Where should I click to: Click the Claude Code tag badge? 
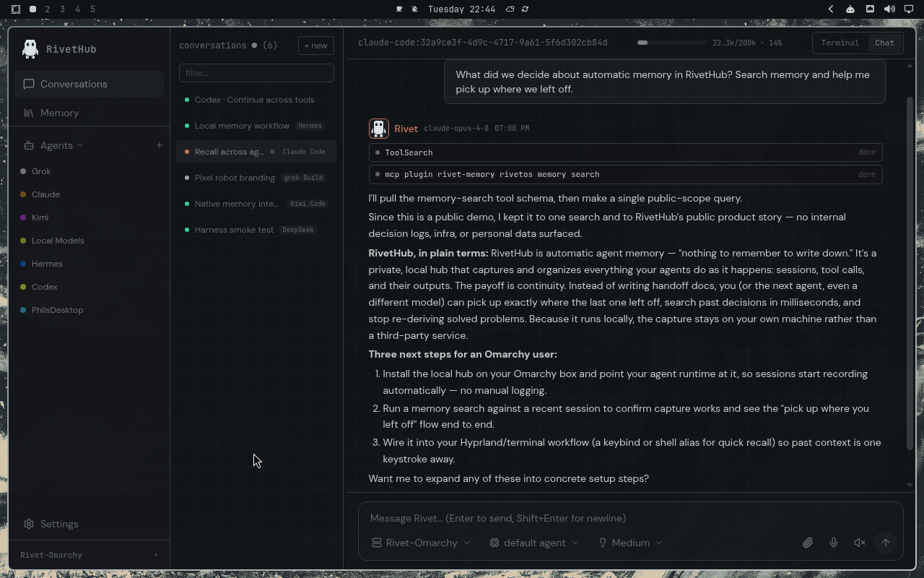[303, 152]
